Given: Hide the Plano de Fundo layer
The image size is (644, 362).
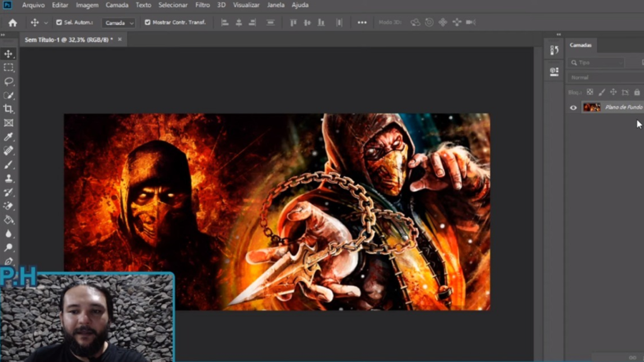Looking at the screenshot, I should point(573,107).
